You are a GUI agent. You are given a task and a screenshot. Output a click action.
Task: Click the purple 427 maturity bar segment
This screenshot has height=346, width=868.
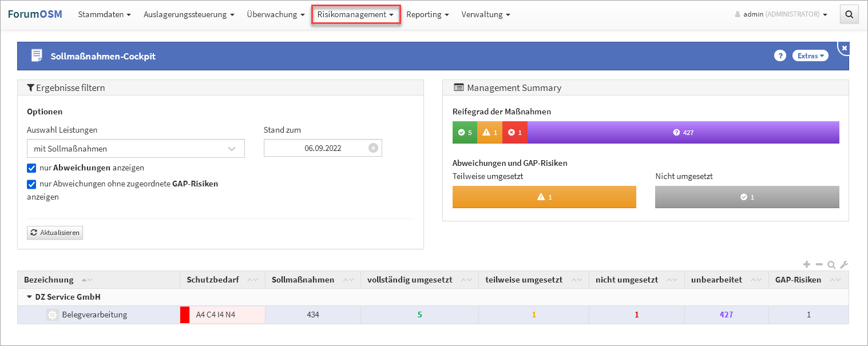coord(683,132)
